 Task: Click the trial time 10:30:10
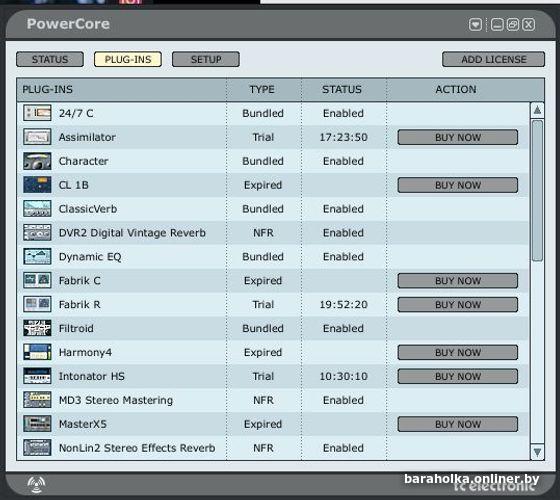343,376
